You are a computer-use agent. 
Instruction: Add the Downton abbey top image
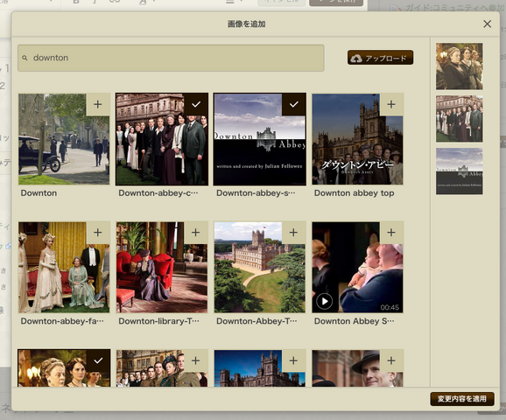(391, 104)
